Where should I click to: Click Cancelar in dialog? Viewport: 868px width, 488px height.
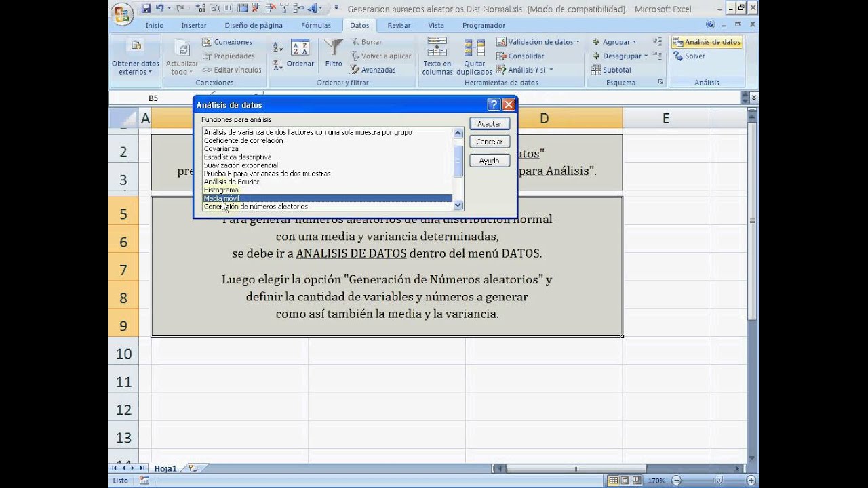(490, 142)
